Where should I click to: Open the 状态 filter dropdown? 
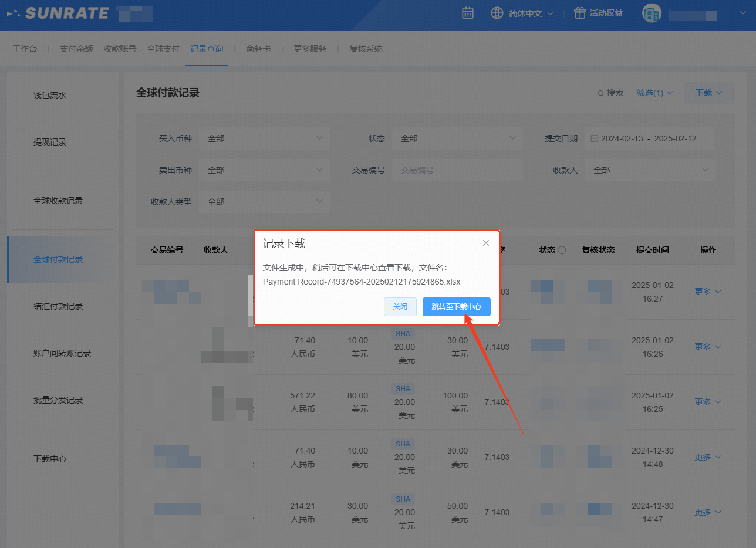[x=457, y=138]
